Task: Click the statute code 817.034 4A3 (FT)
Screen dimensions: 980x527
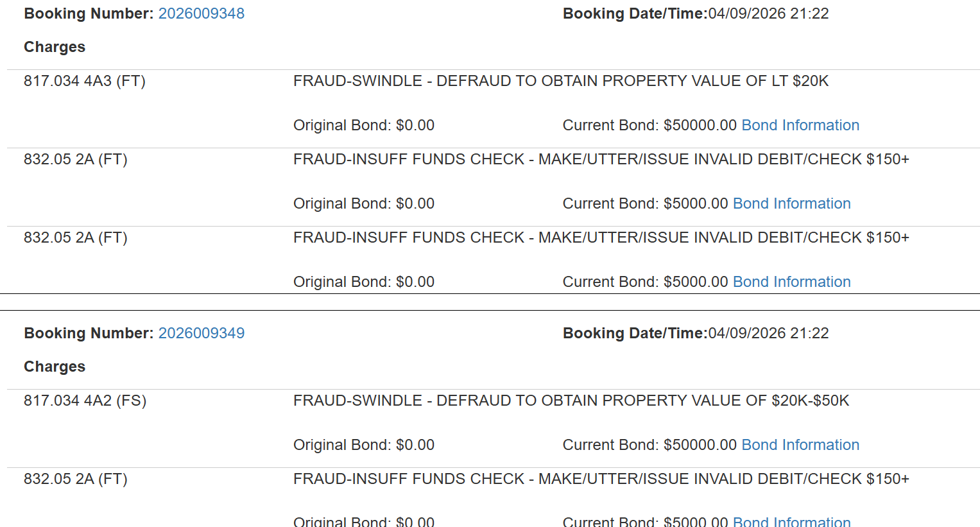Action: 85,81
